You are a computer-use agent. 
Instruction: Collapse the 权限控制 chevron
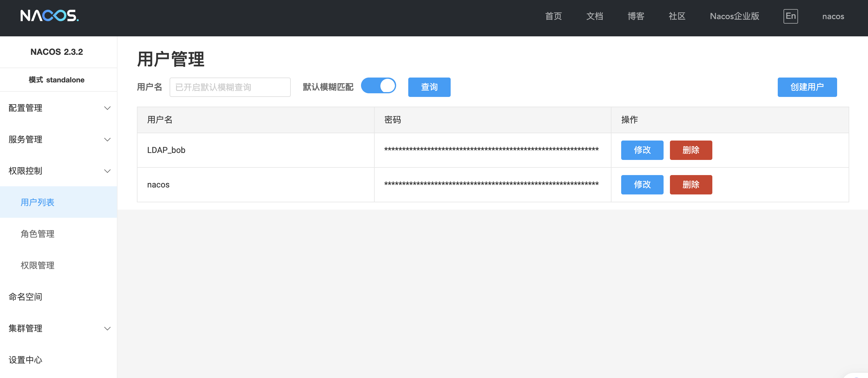tap(107, 171)
